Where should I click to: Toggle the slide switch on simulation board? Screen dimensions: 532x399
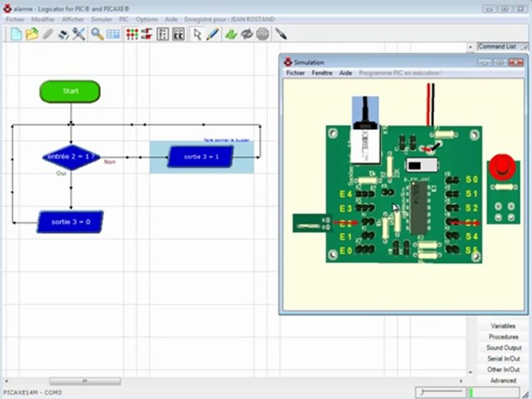[x=422, y=165]
